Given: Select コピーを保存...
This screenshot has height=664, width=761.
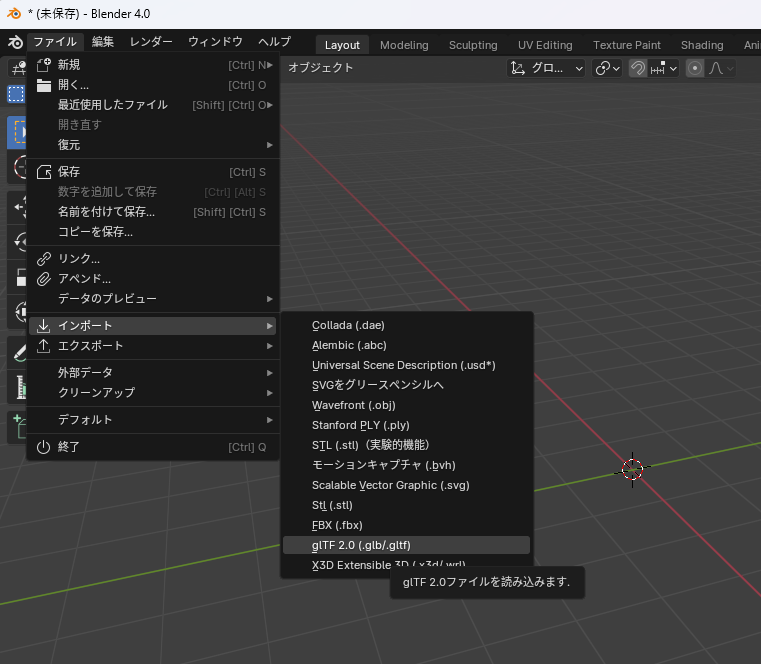Looking at the screenshot, I should pyautogui.click(x=153, y=232).
